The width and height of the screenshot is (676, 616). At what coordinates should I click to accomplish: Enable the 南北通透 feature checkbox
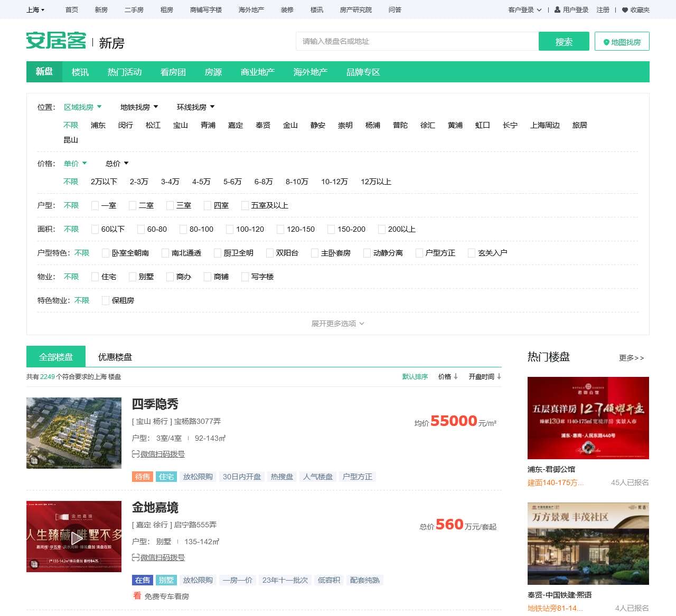[164, 253]
